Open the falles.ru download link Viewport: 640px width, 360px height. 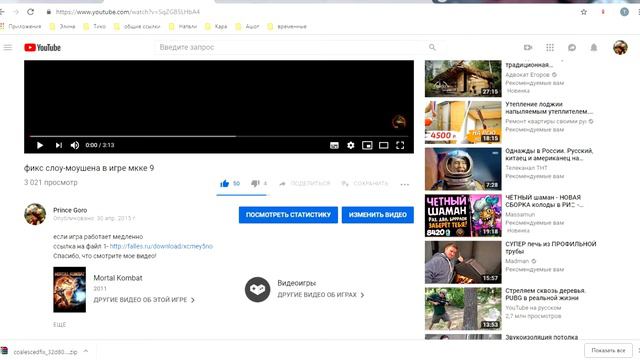161,246
